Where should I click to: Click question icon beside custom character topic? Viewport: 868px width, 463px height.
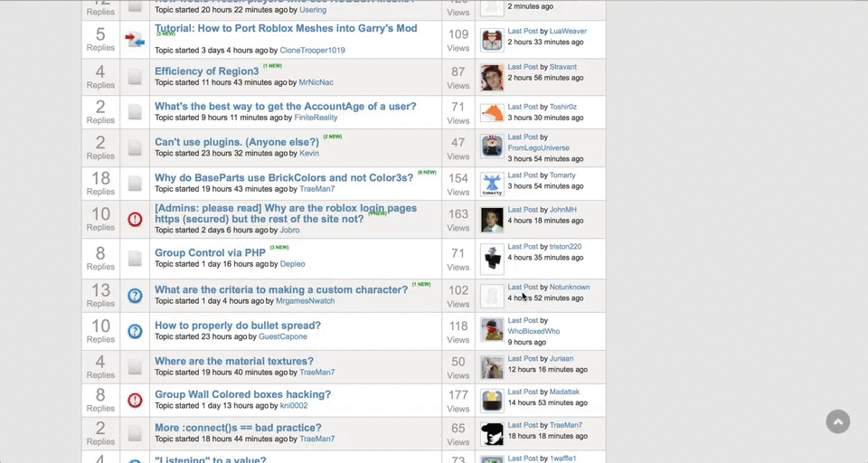(135, 296)
